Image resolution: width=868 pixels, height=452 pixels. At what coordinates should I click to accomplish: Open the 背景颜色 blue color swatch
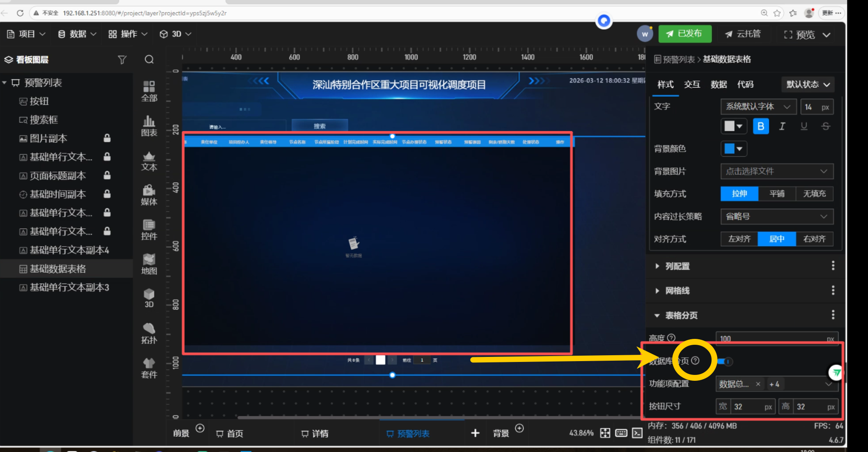[x=733, y=149]
